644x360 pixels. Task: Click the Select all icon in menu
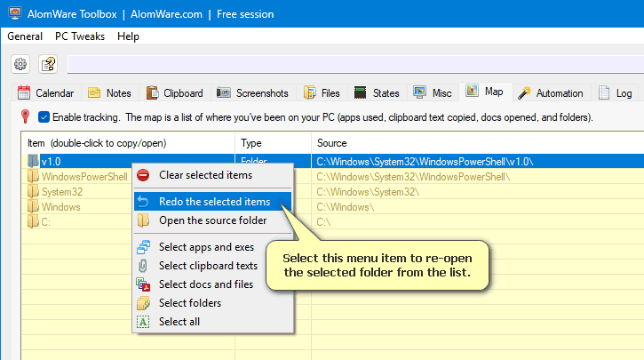click(x=143, y=322)
